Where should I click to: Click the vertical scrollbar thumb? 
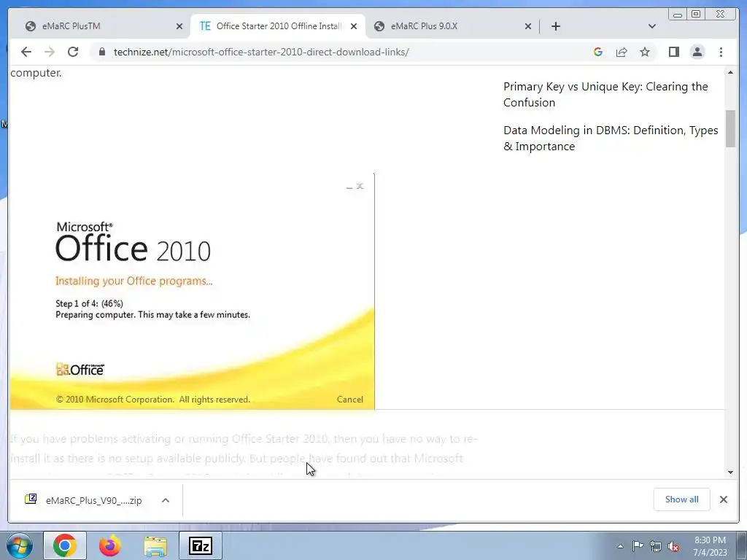[x=730, y=128]
